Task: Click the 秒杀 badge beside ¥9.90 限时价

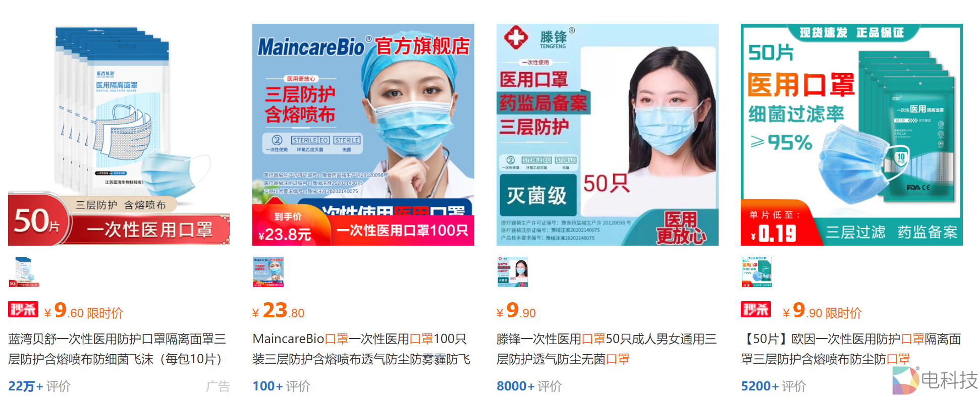Action: [756, 309]
